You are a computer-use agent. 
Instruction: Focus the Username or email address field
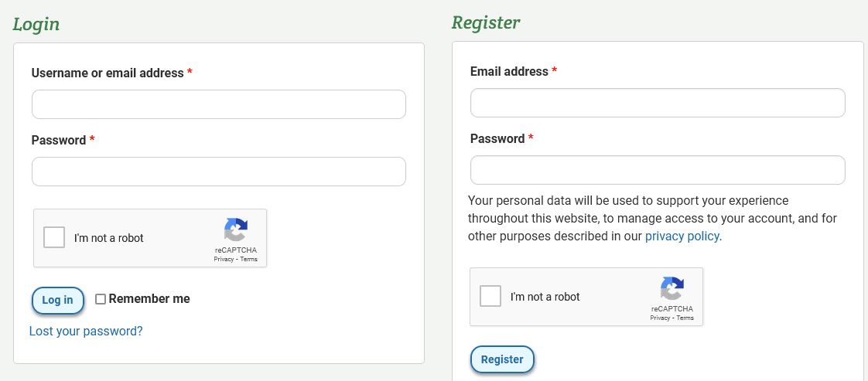[x=219, y=104]
